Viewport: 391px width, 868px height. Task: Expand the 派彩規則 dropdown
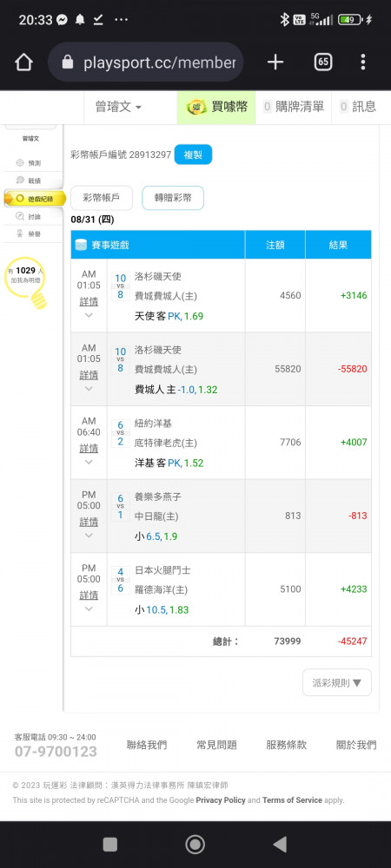click(x=337, y=682)
